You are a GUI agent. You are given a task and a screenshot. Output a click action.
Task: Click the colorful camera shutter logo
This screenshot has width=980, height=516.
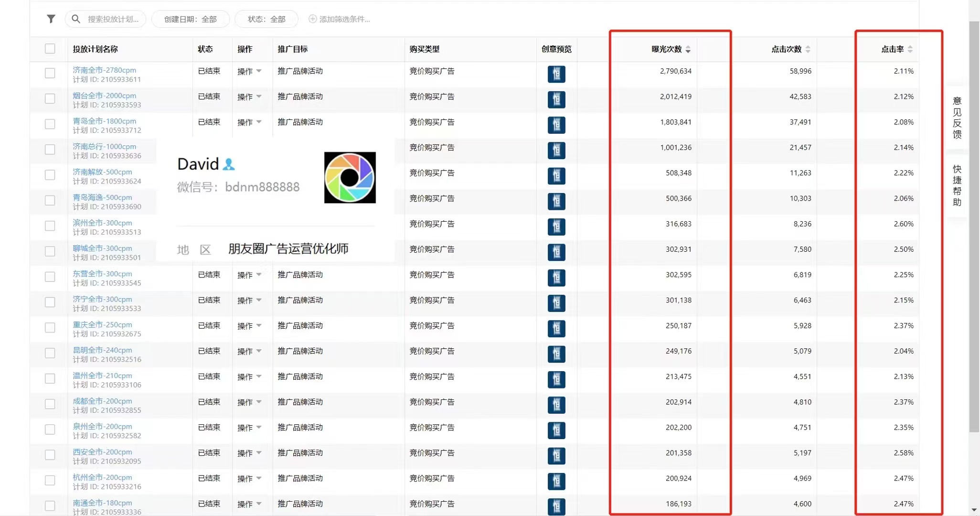pos(350,178)
